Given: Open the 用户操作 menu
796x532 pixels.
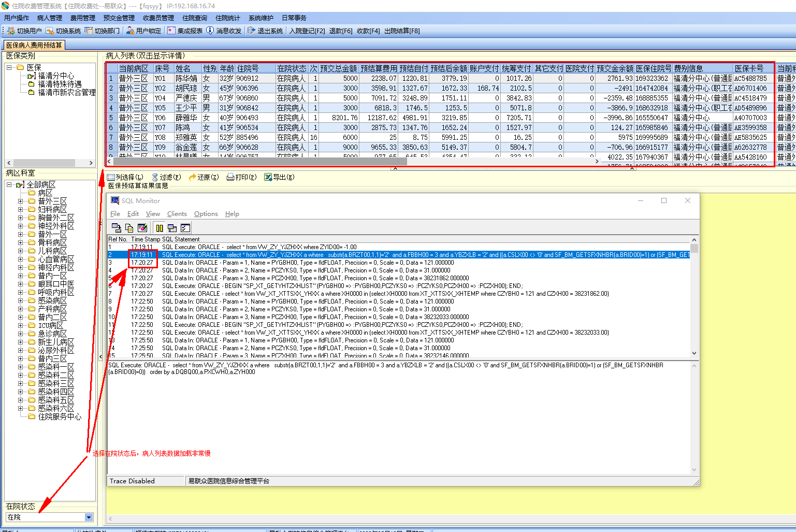Looking at the screenshot, I should coord(17,18).
